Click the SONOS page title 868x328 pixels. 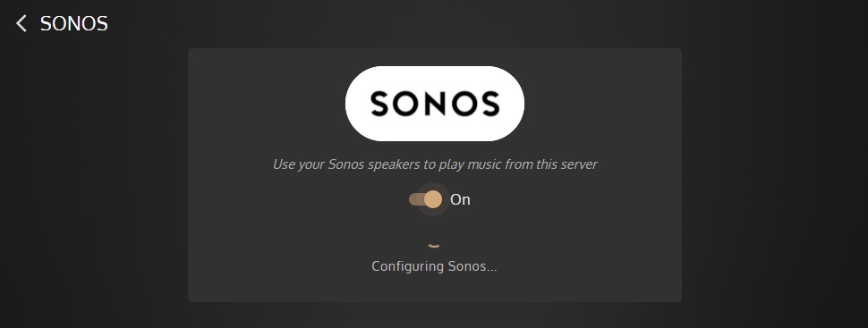(74, 23)
